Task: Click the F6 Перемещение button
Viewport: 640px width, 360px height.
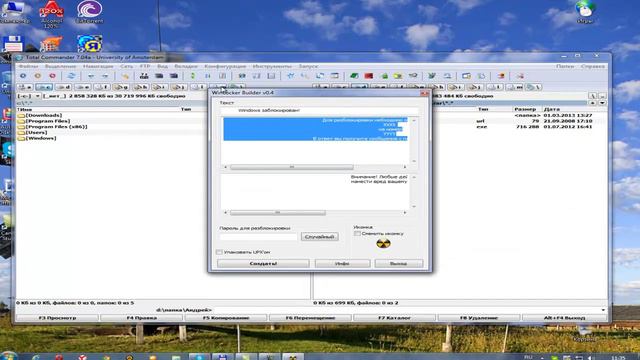Action: (310, 318)
